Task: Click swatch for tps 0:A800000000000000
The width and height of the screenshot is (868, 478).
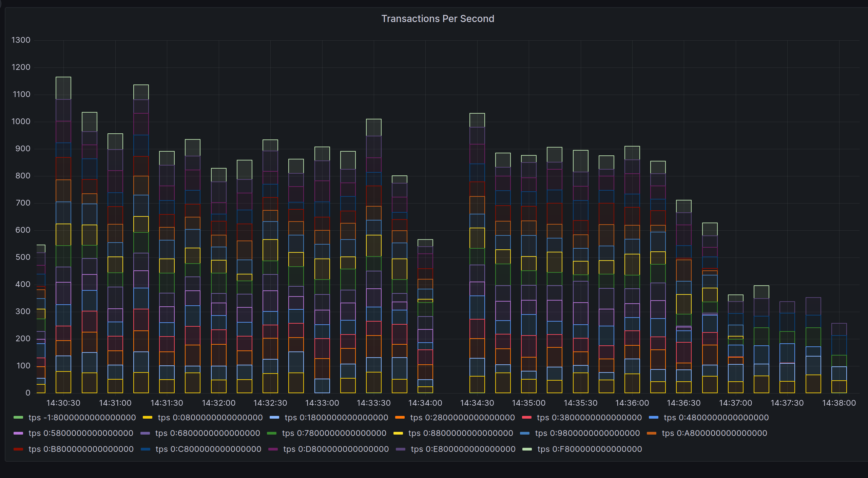Action: [651, 433]
